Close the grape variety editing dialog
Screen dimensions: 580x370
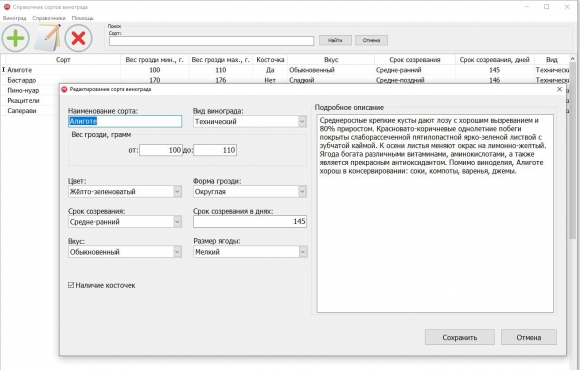[559, 89]
